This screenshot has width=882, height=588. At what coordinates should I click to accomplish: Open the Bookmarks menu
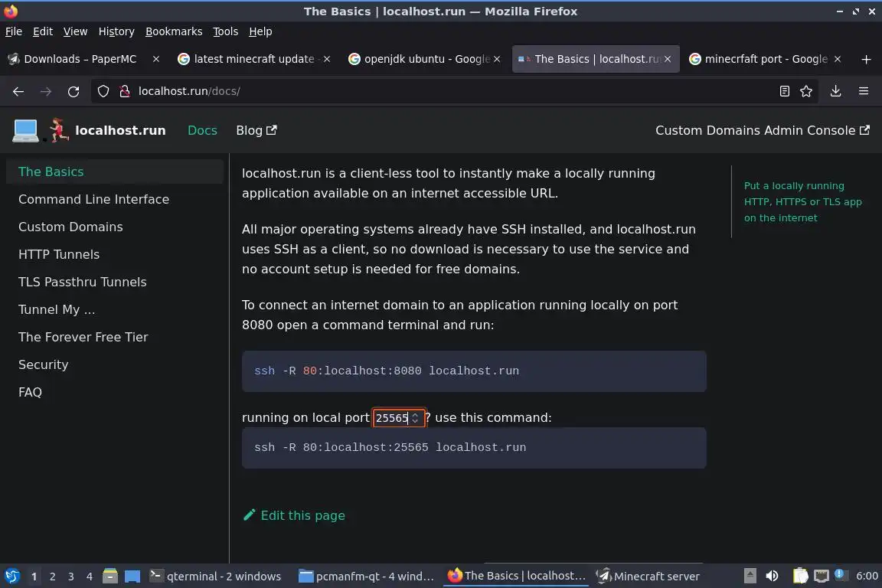click(x=174, y=31)
